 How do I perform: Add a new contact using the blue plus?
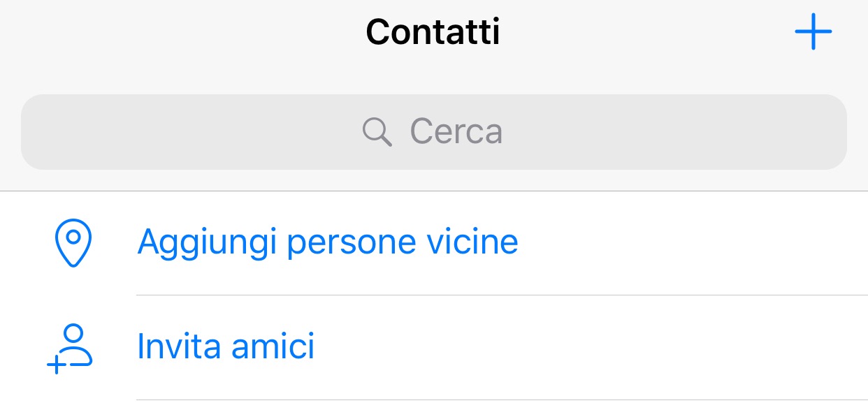pos(813,32)
